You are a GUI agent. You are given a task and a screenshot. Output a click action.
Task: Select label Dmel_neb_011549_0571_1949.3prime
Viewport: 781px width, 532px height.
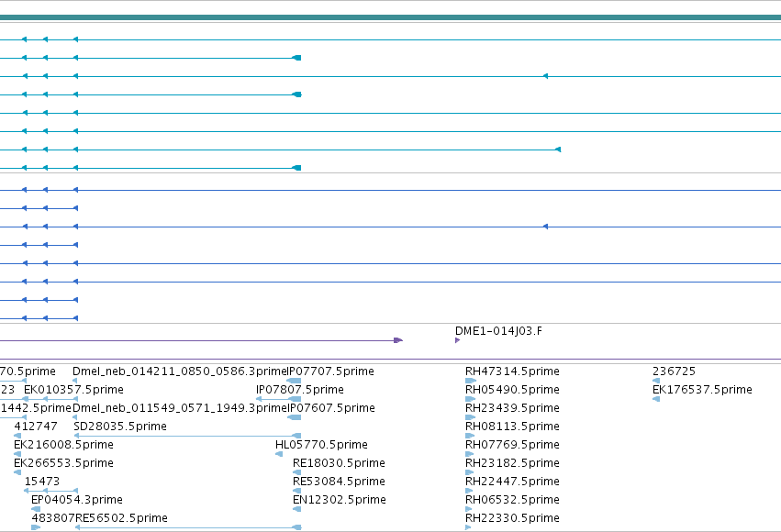click(x=180, y=408)
